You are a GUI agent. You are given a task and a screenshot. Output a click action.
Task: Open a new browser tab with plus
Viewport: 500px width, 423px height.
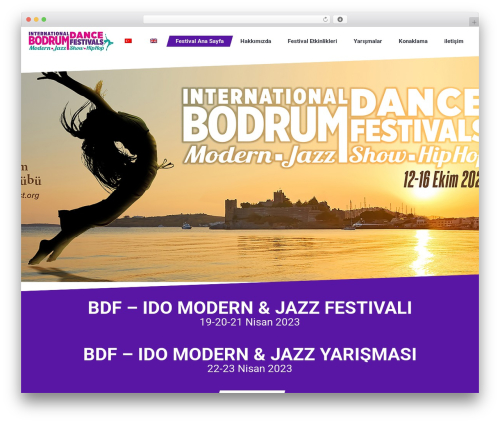pyautogui.click(x=474, y=22)
